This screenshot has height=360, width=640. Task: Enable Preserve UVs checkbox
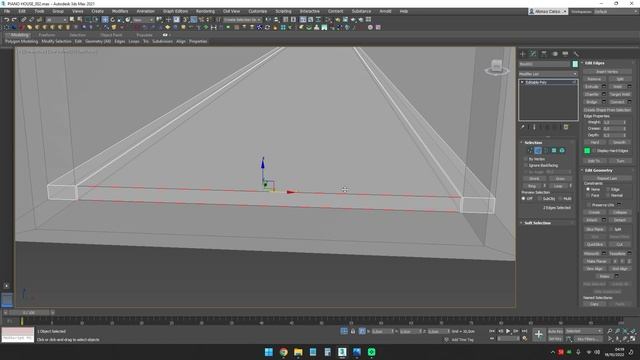(x=588, y=205)
